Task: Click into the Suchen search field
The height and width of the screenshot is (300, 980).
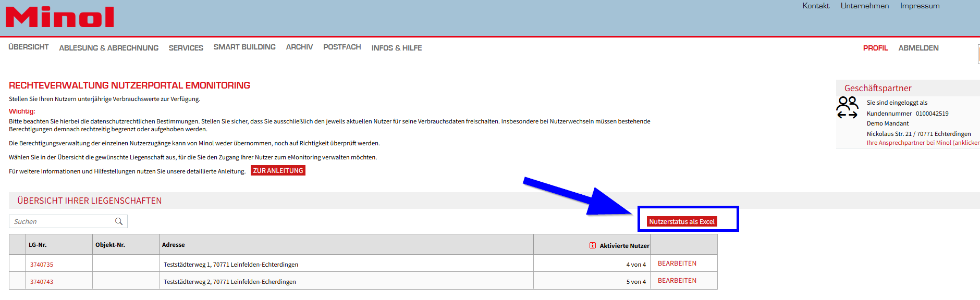Action: click(x=63, y=221)
